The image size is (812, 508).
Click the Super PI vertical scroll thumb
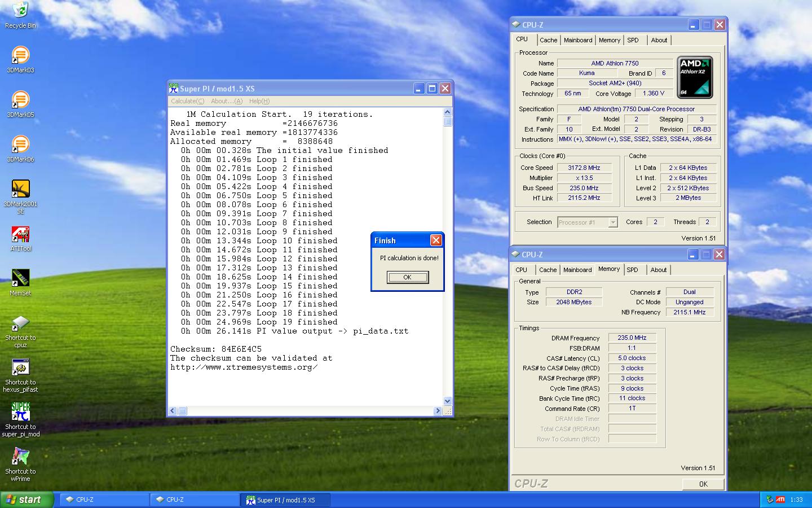pyautogui.click(x=448, y=121)
